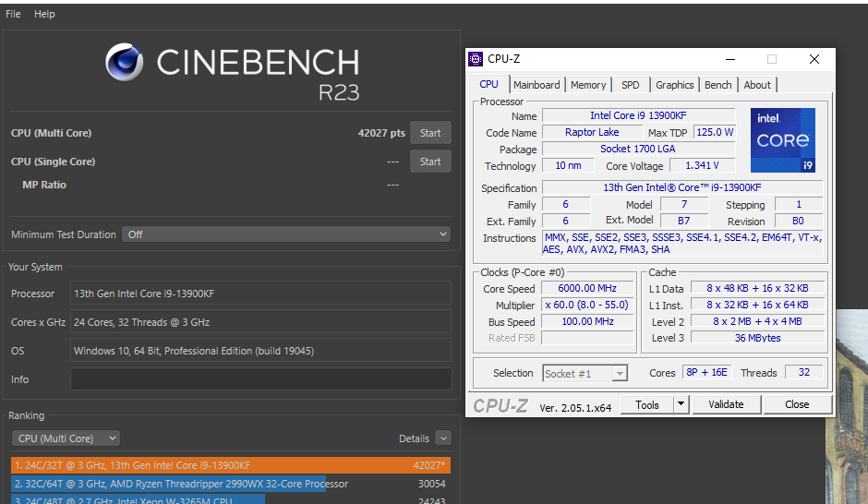Open the Minimum Test Duration dropdown
Screen dimensions: 868x504
pos(286,234)
